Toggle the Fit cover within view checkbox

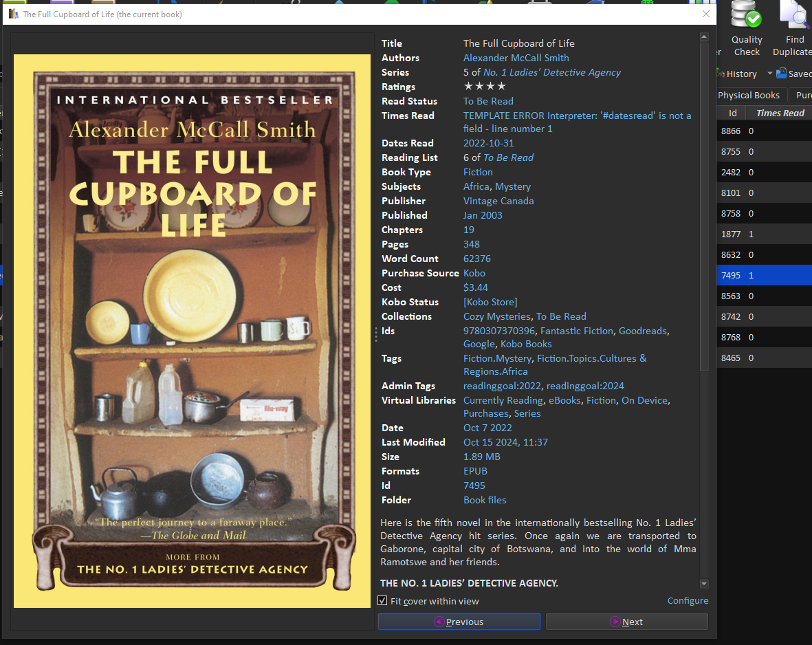tap(383, 601)
